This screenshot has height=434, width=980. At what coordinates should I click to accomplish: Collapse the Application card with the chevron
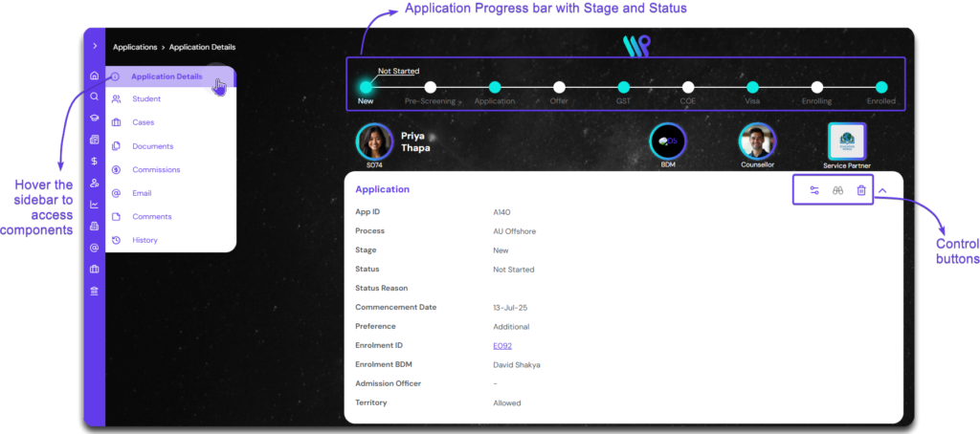[882, 190]
